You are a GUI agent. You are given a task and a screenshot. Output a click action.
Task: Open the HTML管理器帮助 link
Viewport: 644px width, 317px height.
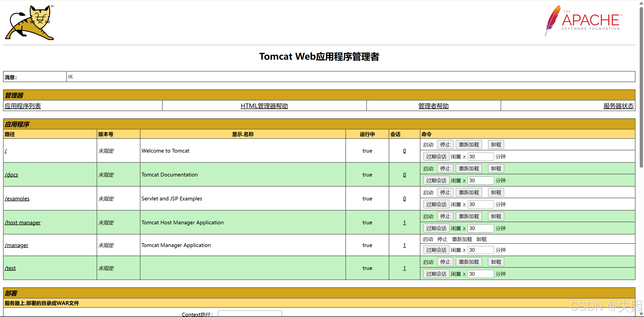[x=264, y=106]
